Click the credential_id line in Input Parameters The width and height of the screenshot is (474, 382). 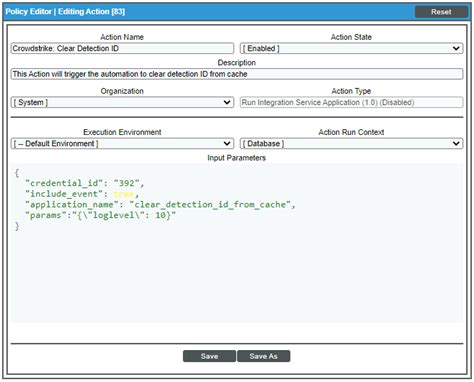[x=85, y=183]
